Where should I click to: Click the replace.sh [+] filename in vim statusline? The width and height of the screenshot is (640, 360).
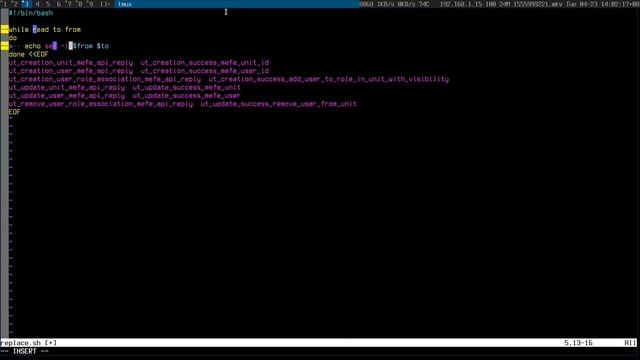[29, 343]
